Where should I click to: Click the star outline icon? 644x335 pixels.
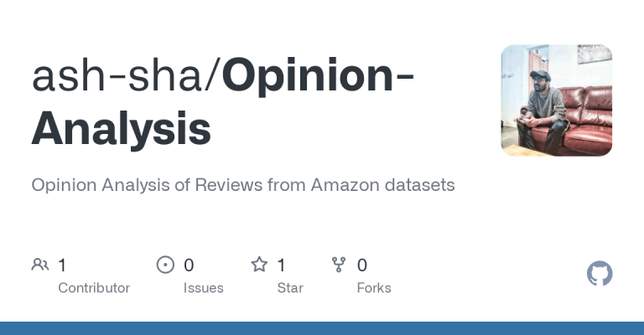pyautogui.click(x=259, y=265)
